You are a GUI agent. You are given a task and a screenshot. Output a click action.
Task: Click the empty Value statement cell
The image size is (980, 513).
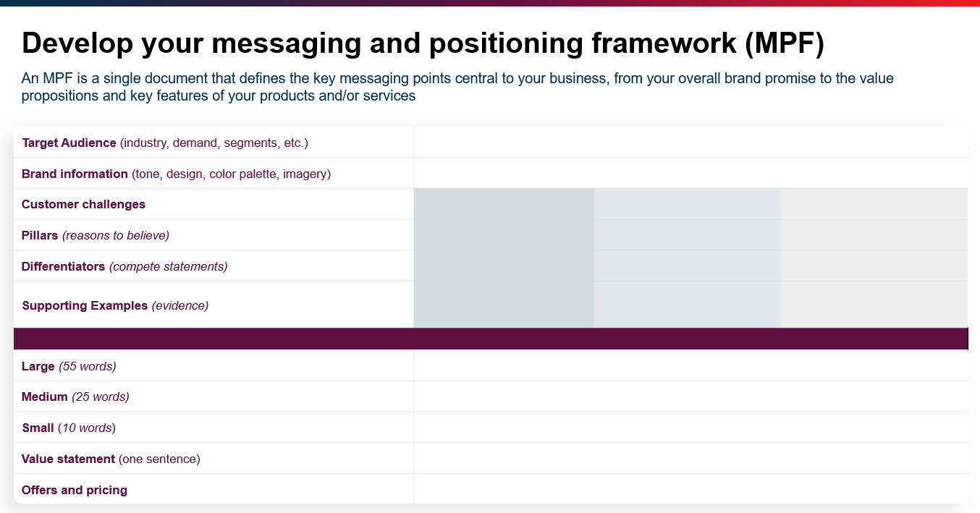[x=690, y=459]
